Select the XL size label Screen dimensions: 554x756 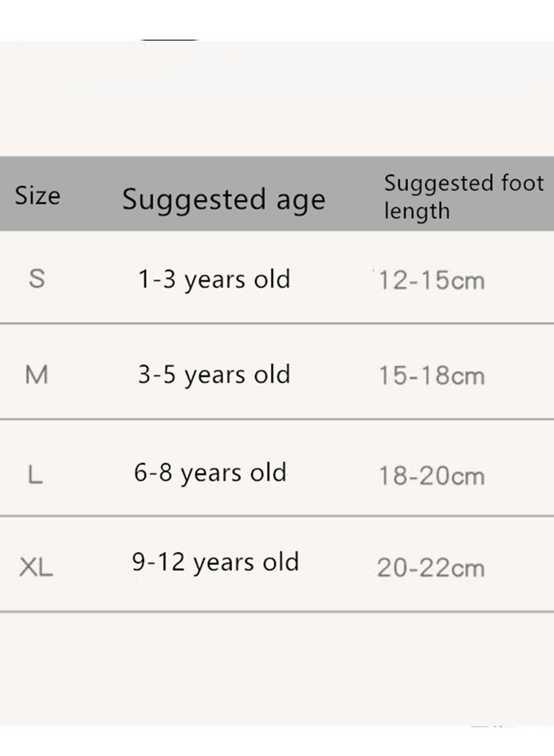coord(36,567)
